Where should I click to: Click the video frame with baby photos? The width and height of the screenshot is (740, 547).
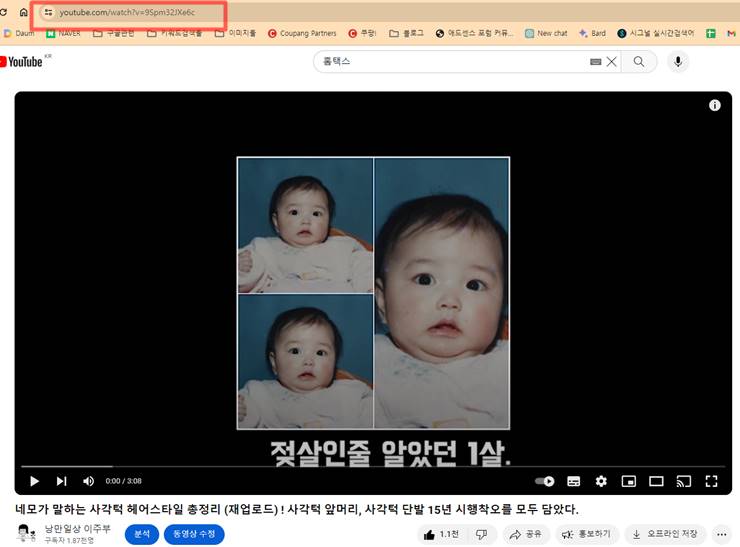[373, 293]
